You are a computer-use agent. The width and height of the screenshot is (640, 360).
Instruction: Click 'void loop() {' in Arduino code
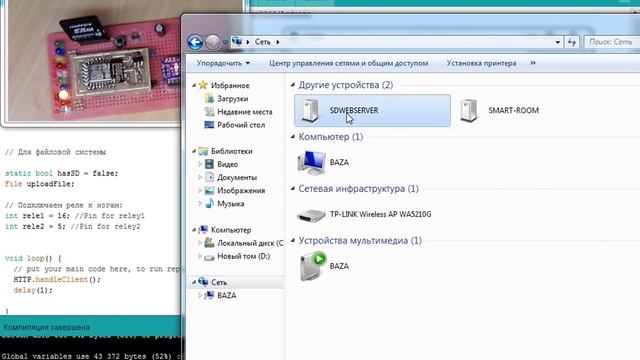[x=33, y=258]
